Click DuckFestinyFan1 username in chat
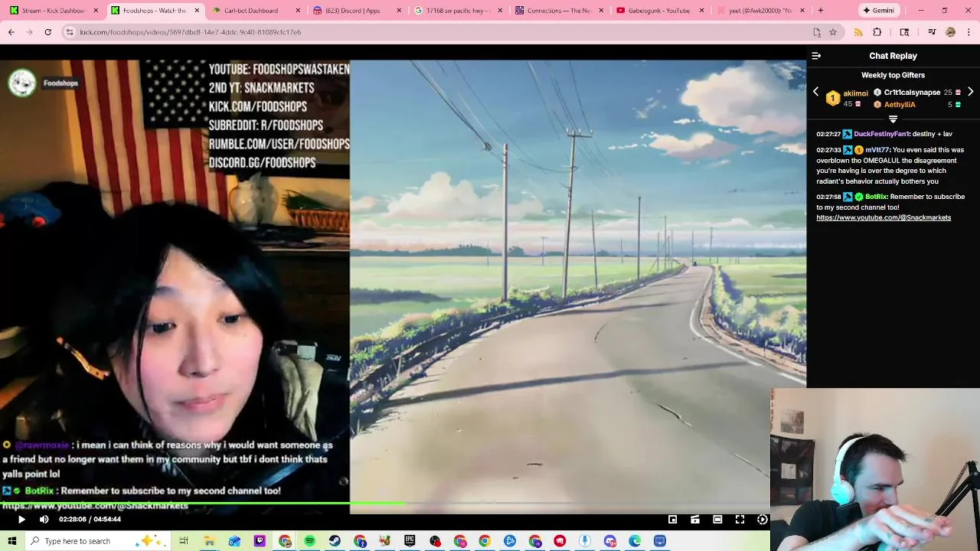Screen dimensions: 980x551 pos(881,134)
